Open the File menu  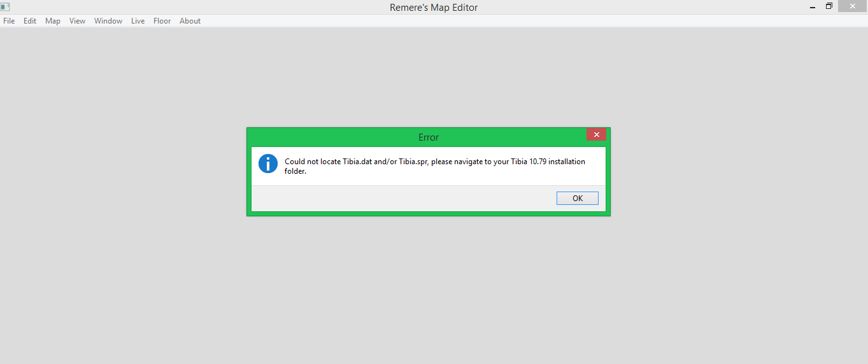pos(9,21)
